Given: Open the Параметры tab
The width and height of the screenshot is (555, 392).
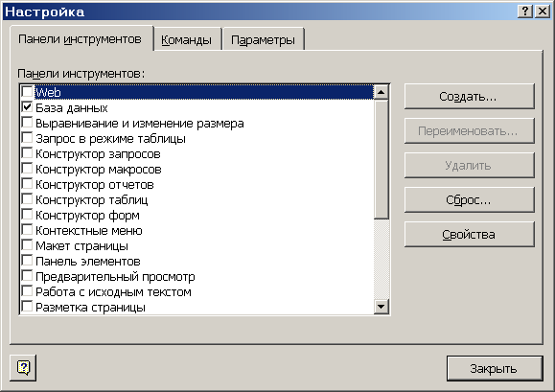Looking at the screenshot, I should (x=263, y=39).
